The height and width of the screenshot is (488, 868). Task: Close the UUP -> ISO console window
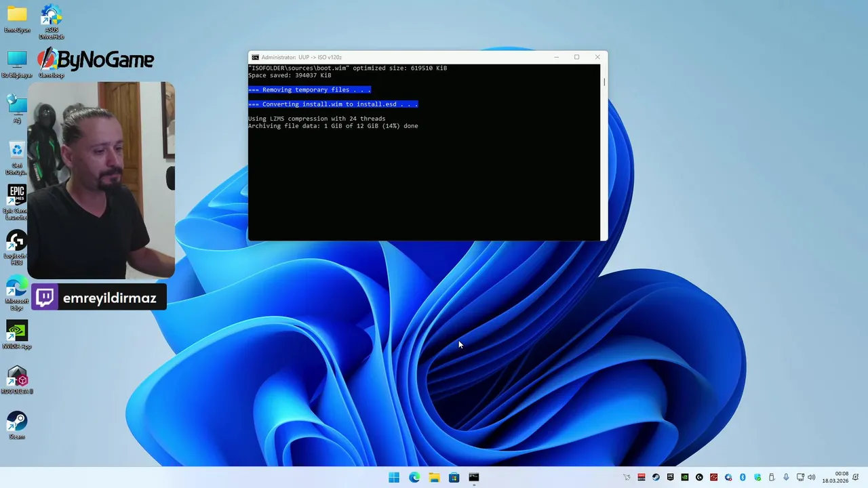pos(597,57)
